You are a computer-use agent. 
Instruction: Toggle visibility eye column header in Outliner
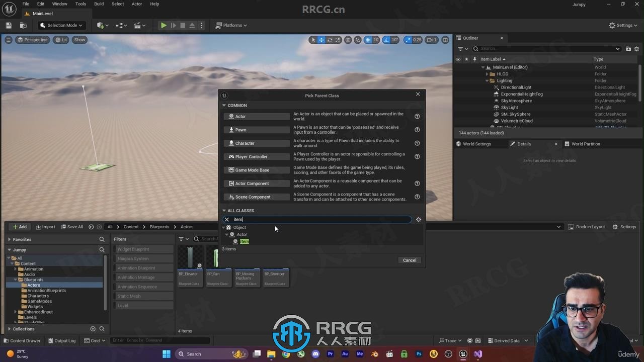[458, 59]
